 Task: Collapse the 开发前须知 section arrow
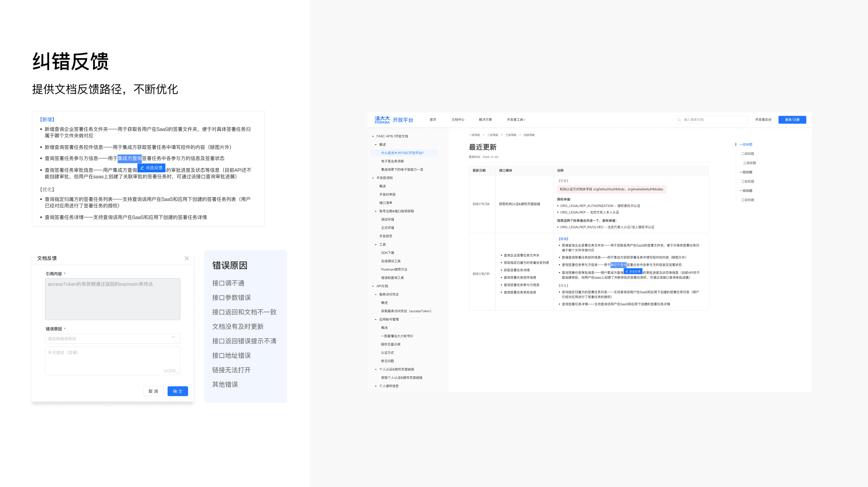click(373, 178)
